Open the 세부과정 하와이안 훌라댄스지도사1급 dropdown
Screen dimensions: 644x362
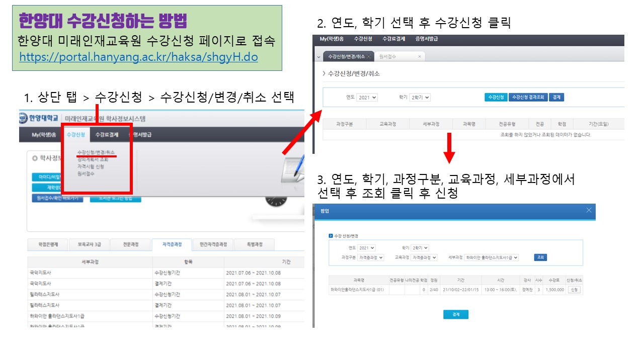click(491, 257)
